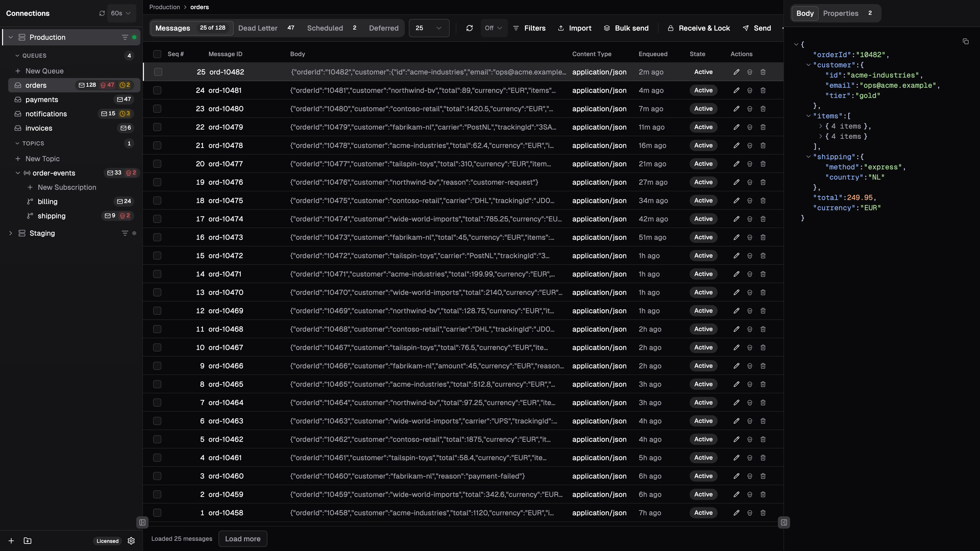Open the page size dropdown showing 25
980x551 pixels.
(x=429, y=28)
